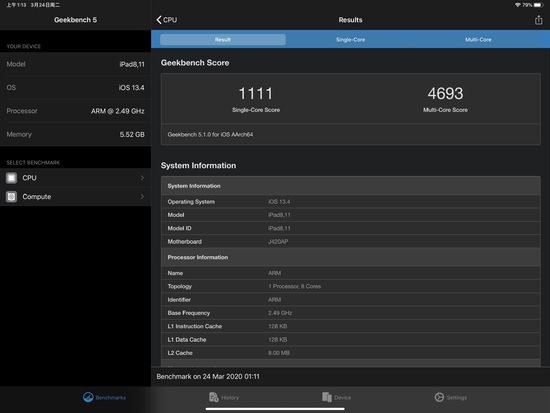
Task: Click 'Geekbench 5.1.0 for iOS AArch64' text
Action: click(210, 134)
